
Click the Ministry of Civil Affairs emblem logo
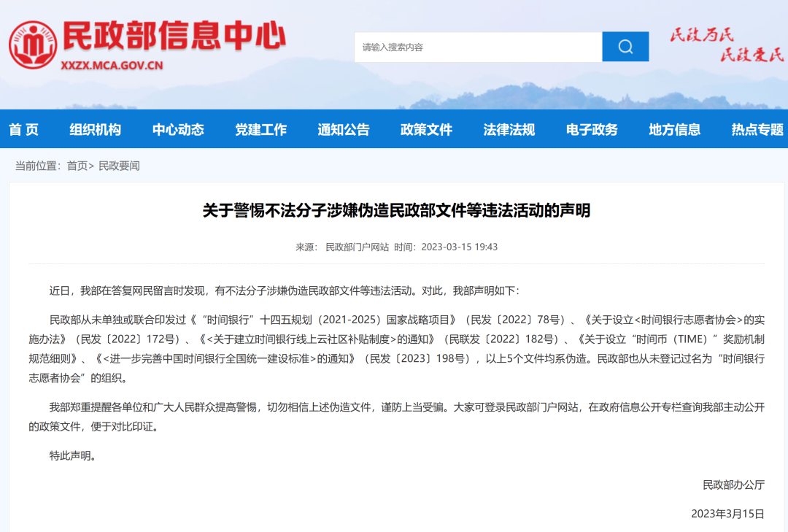32,45
